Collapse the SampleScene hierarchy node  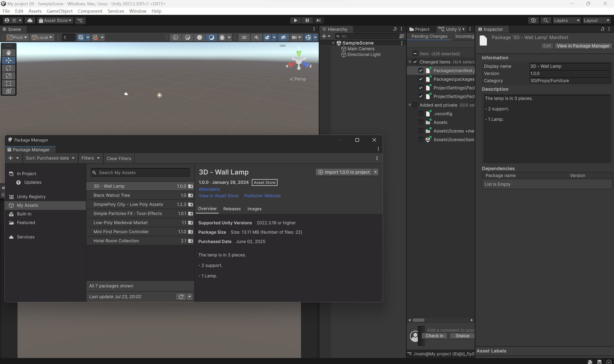point(333,43)
